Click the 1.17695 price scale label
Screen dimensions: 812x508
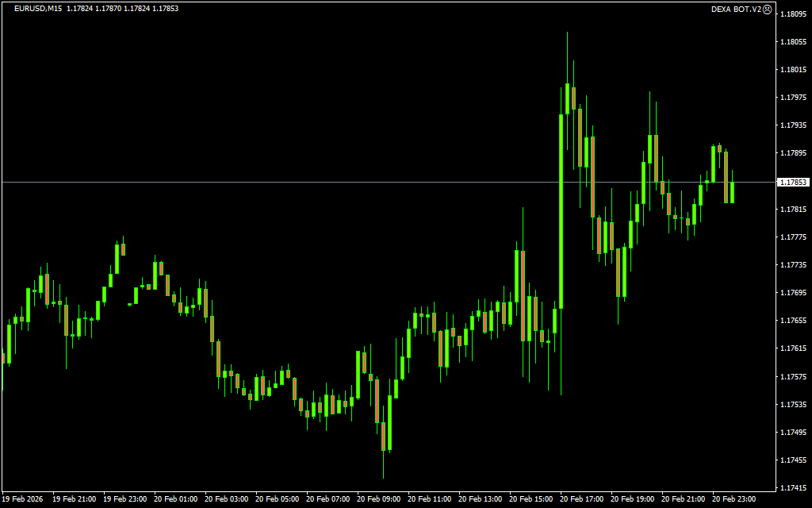coord(794,293)
